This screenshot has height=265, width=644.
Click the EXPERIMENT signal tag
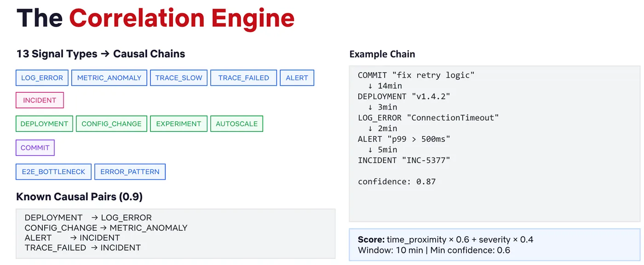178,124
